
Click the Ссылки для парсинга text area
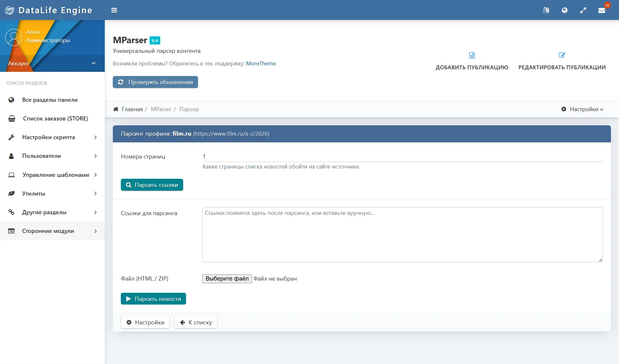tap(402, 235)
